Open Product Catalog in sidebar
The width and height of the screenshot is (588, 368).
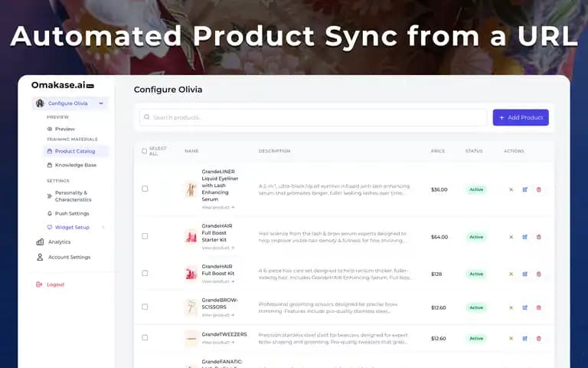click(76, 151)
